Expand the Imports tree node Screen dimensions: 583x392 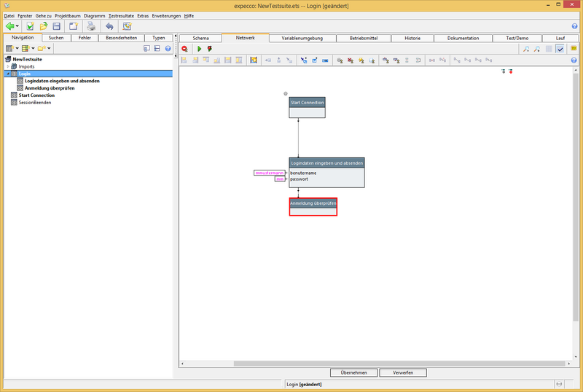coord(8,66)
